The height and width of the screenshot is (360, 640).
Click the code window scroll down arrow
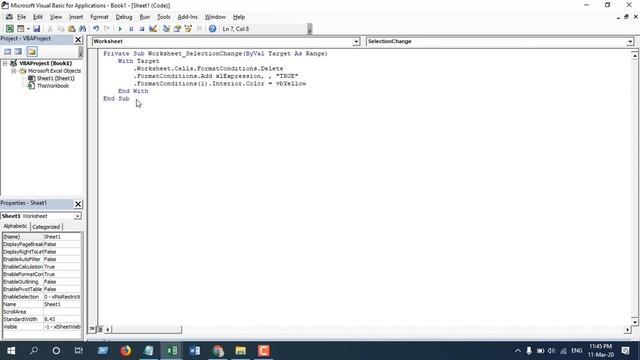[635, 322]
